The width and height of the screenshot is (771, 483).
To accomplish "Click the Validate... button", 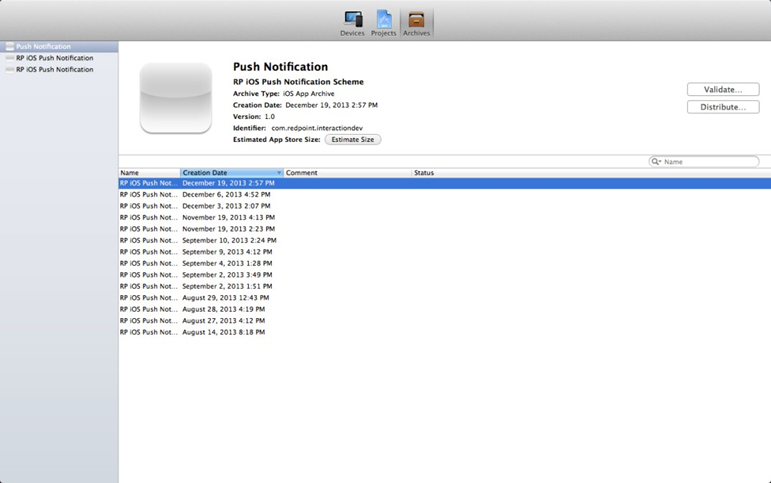I will [722, 90].
